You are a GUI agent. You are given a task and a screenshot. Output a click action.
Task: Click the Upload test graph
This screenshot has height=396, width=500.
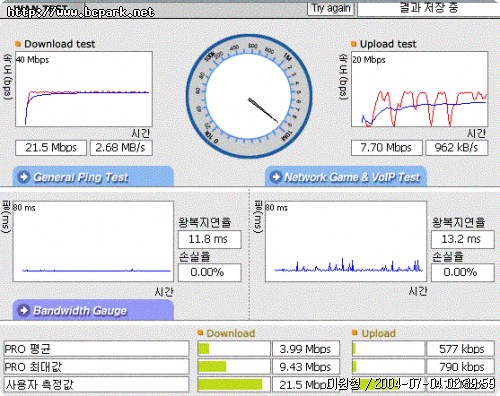click(x=419, y=89)
